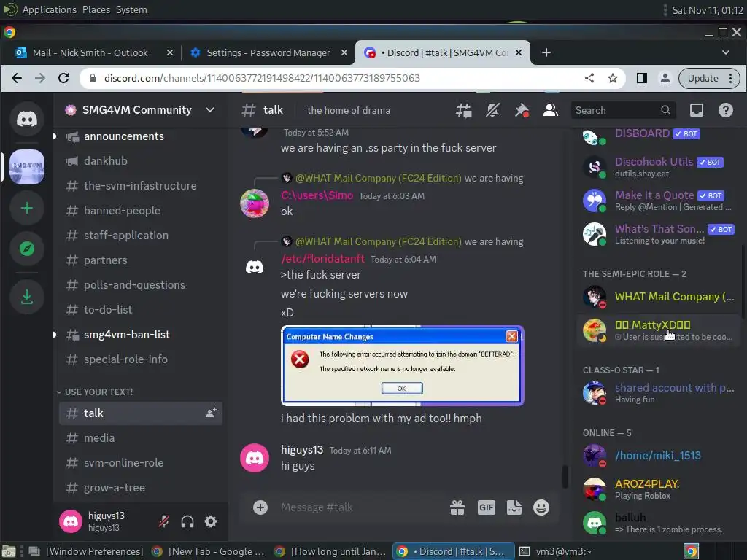Click the Add a Server plus icon
Viewport: 747px width, 560px height.
tap(27, 208)
